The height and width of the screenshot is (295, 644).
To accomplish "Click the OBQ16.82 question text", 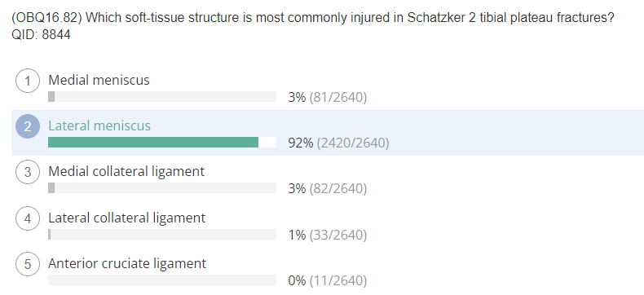I will (313, 18).
